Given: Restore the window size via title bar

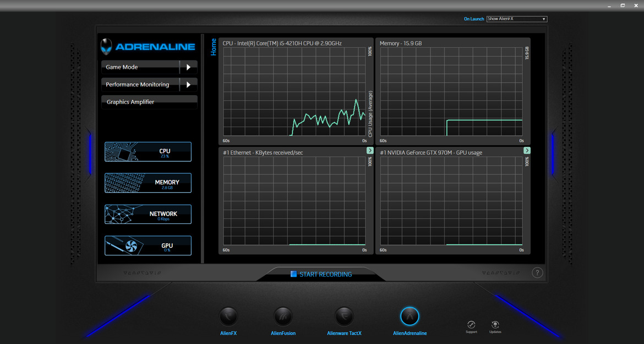Looking at the screenshot, I should pyautogui.click(x=623, y=6).
